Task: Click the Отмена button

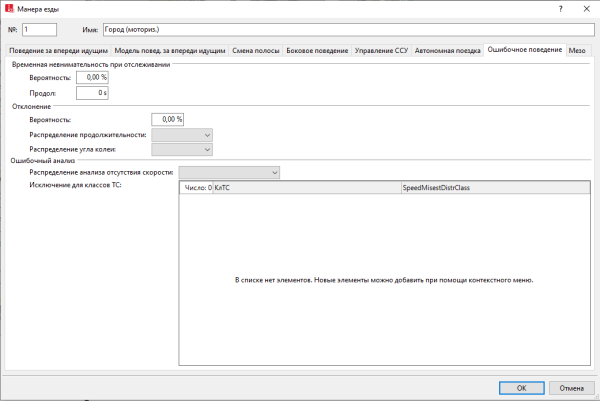Action: [571, 387]
